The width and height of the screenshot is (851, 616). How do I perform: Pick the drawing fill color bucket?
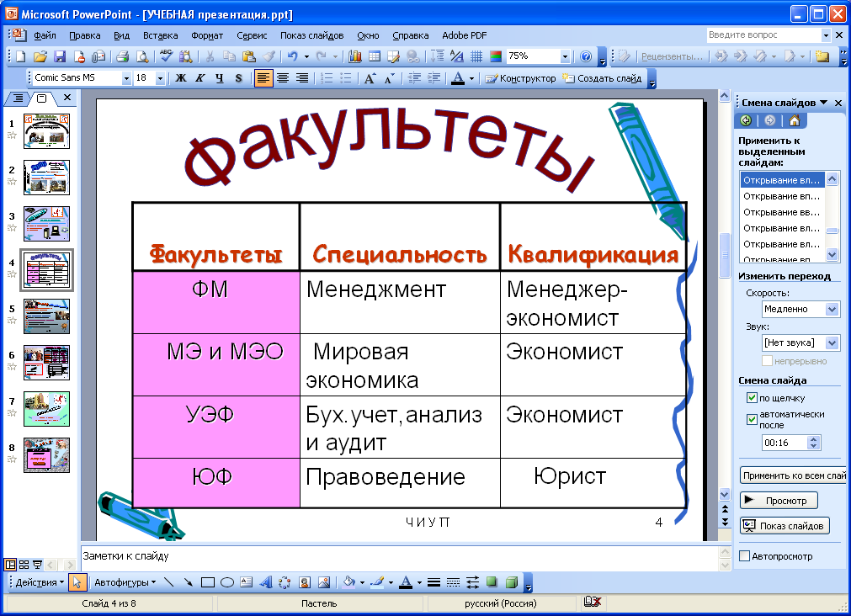pos(349,582)
